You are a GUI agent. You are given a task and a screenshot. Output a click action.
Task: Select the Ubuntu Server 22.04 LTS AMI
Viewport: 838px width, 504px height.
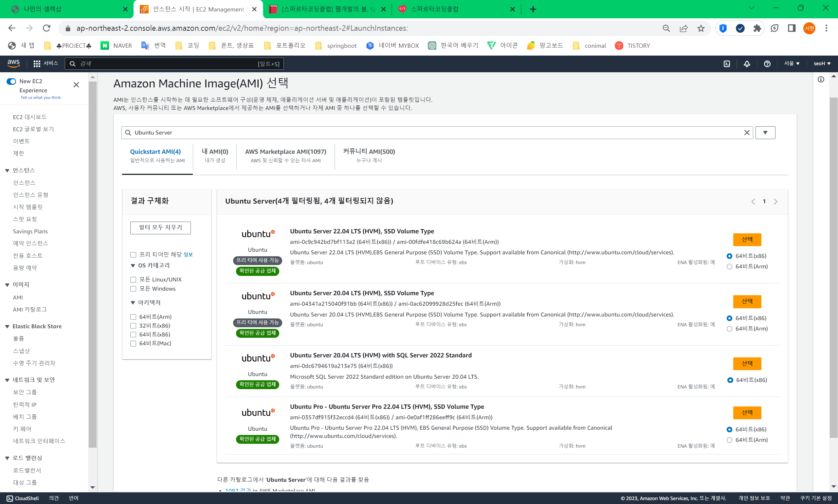(x=747, y=240)
